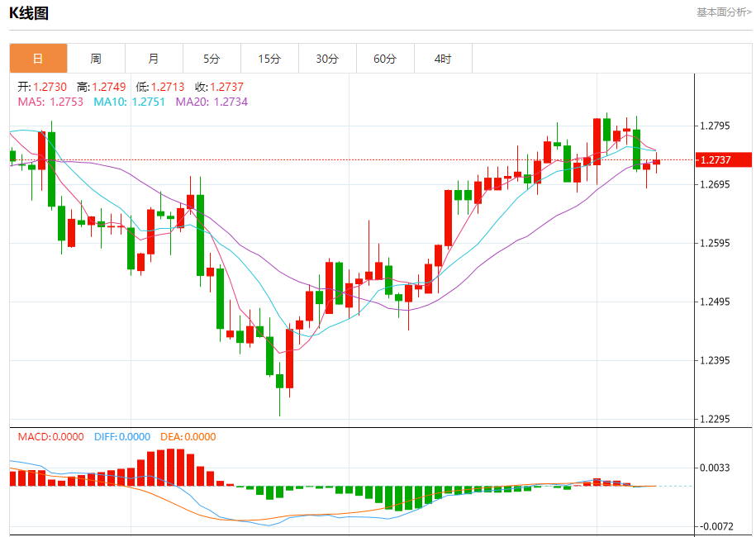Select the 30分 interval tab
This screenshot has width=756, height=537.
coord(327,59)
